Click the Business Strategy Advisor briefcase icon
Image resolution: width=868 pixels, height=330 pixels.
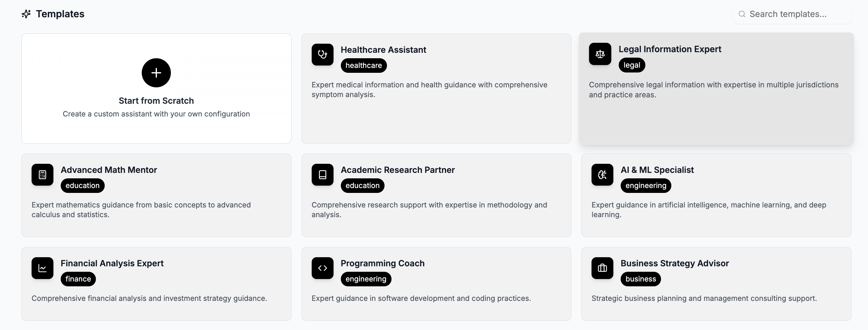click(x=602, y=268)
